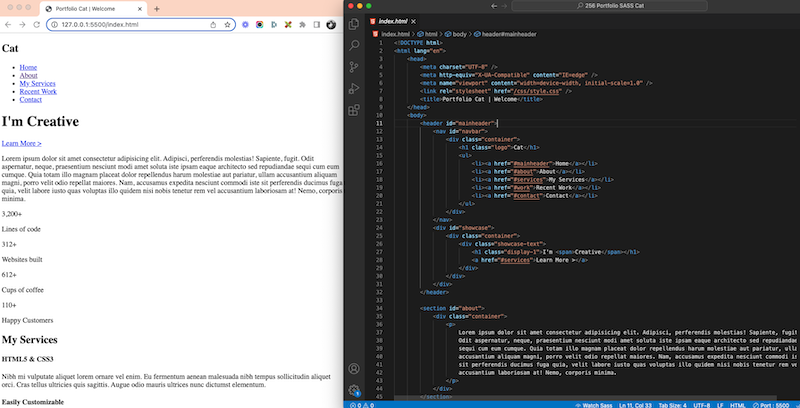
Task: Close the Portfolio Cat browser tab
Action: pyautogui.click(x=139, y=9)
